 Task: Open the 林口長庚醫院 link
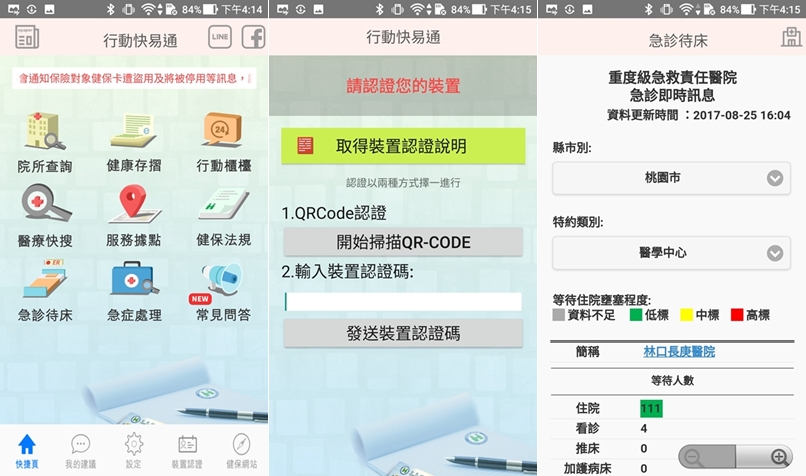point(679,352)
